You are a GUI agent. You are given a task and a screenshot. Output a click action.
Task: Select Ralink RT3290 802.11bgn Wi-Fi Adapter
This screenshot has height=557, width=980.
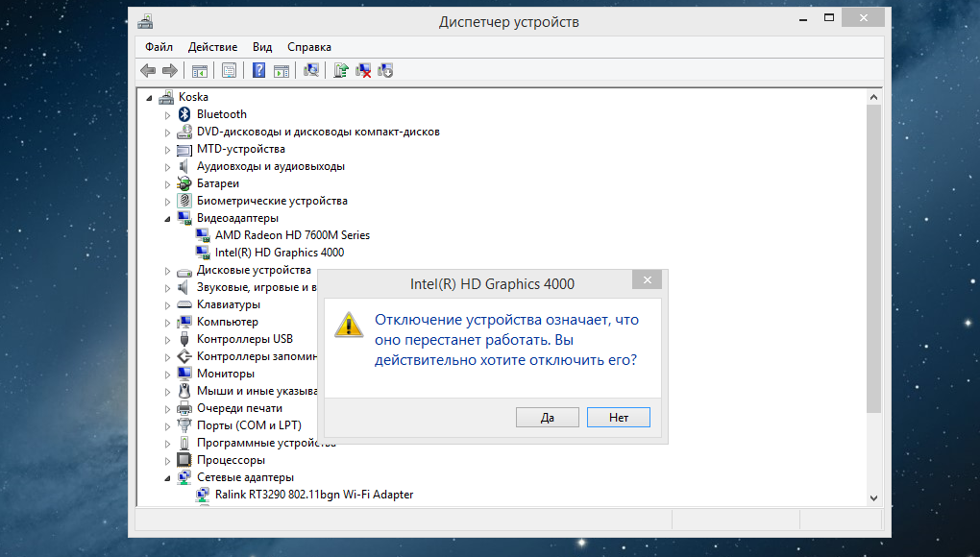[314, 495]
